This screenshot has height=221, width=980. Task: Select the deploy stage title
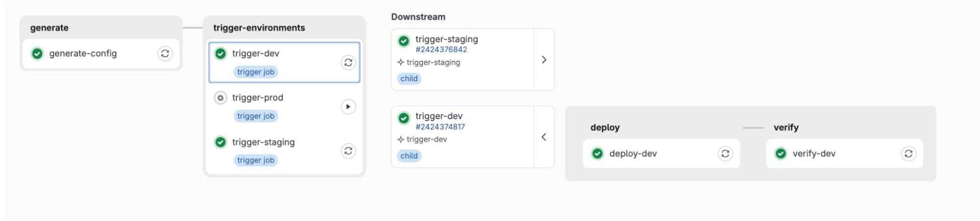[605, 127]
